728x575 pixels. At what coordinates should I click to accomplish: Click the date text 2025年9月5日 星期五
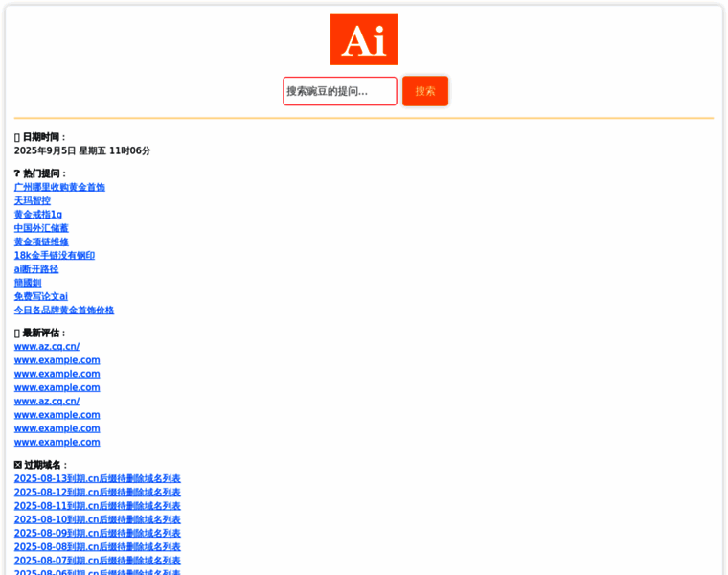[60, 151]
